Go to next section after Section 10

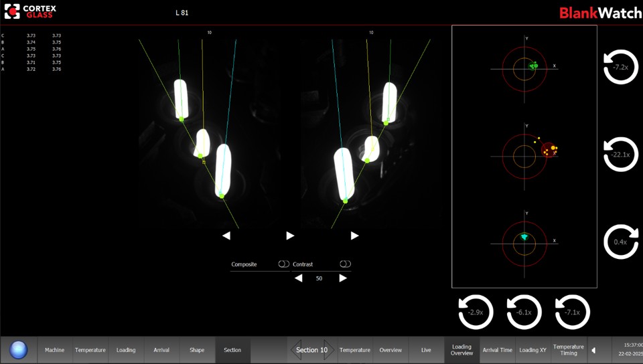(x=330, y=350)
